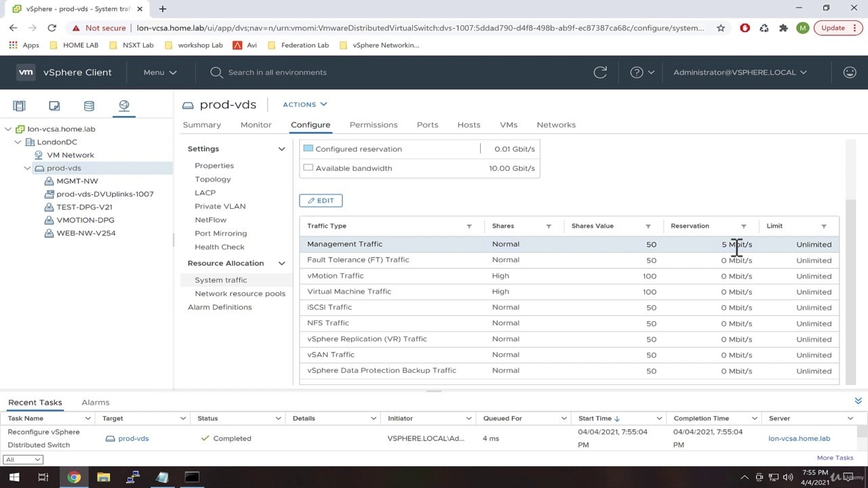Click the browser address bar
The image size is (868, 488).
pos(420,28)
